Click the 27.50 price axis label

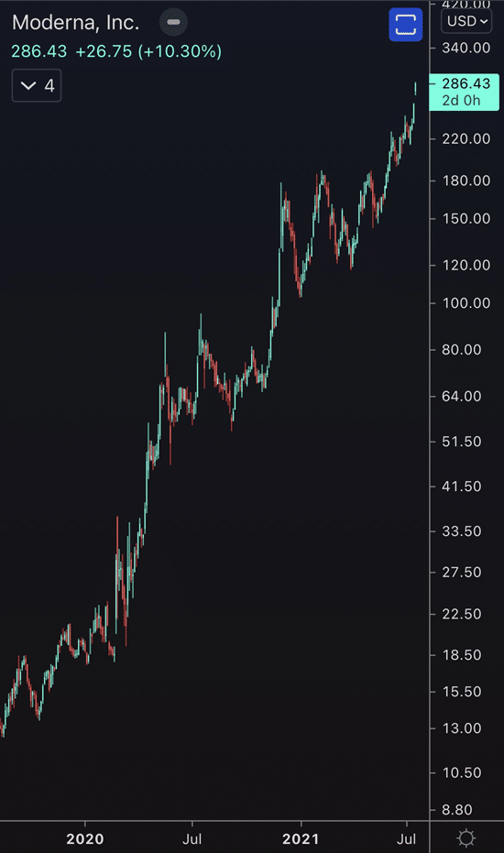point(462,573)
